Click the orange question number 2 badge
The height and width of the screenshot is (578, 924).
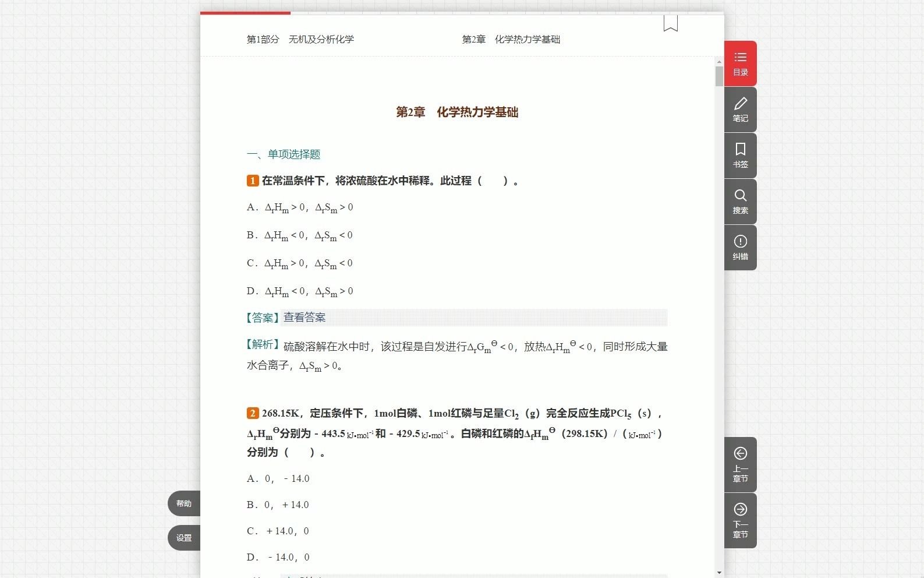[x=253, y=413]
